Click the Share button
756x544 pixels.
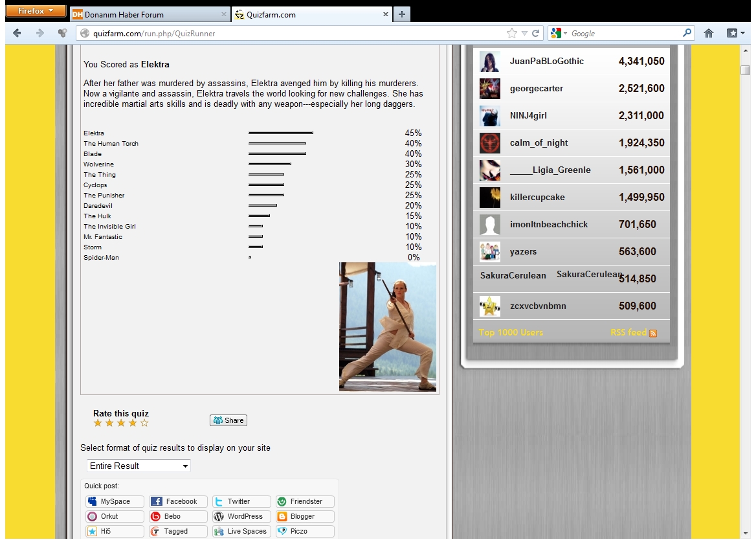coord(228,420)
